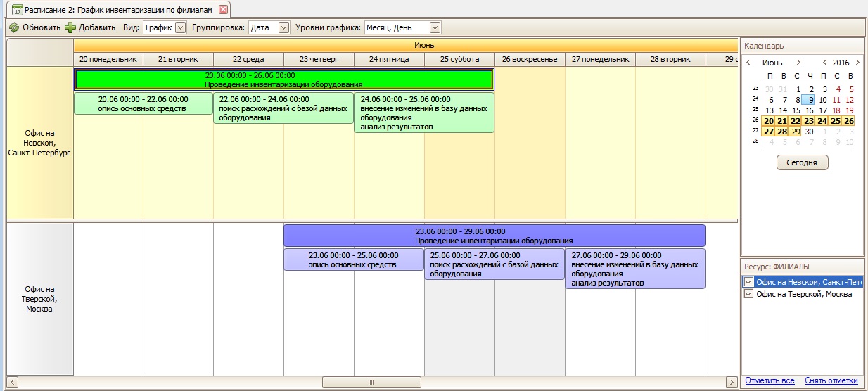Click the Добавить toolbar label
868x391 pixels.
(97, 27)
